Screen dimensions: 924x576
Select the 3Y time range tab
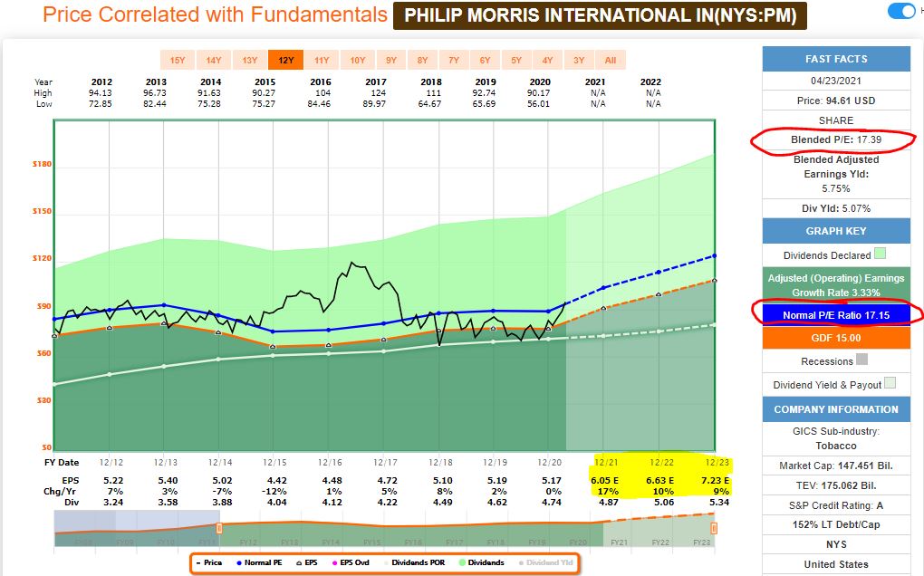pos(579,60)
